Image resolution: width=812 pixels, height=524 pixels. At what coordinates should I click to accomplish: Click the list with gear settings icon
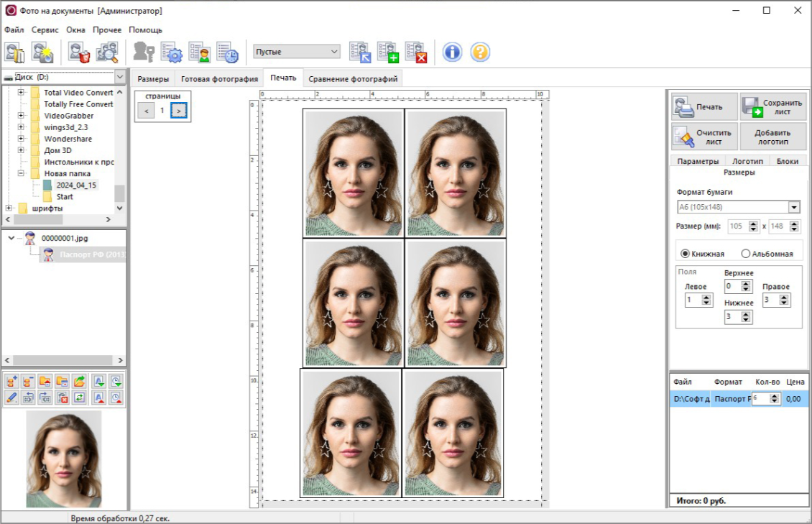point(172,52)
